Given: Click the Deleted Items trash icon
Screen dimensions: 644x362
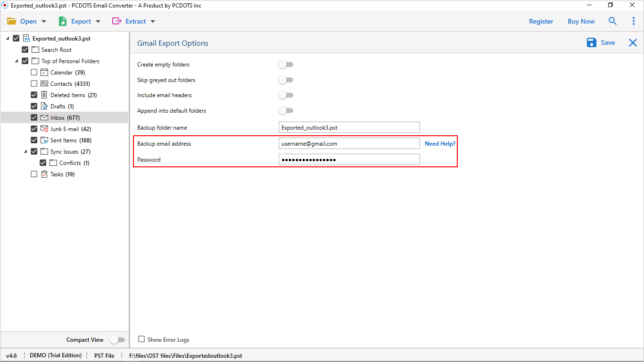Looking at the screenshot, I should click(x=44, y=95).
